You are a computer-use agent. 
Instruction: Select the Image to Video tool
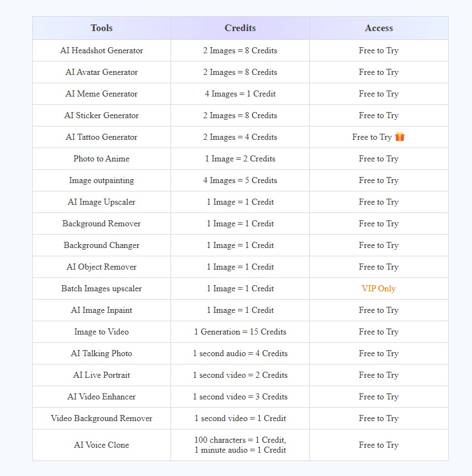click(102, 332)
